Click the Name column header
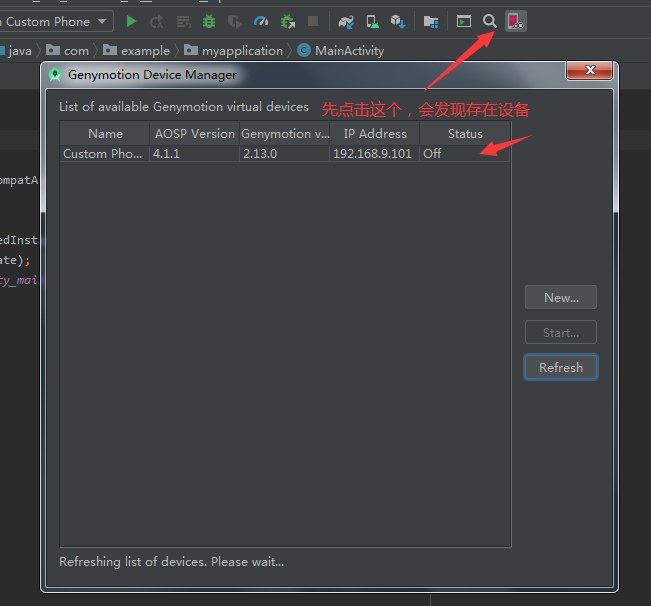651x606 pixels. click(x=105, y=134)
